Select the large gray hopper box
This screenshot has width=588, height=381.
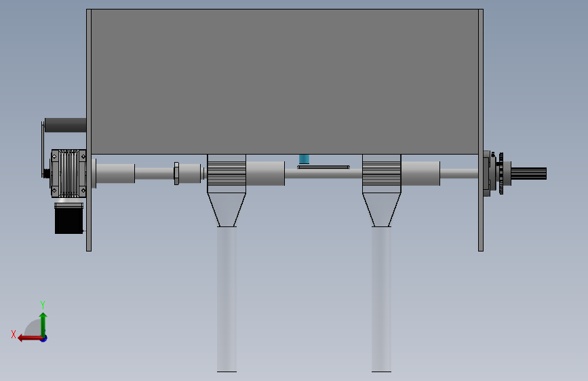coord(285,81)
